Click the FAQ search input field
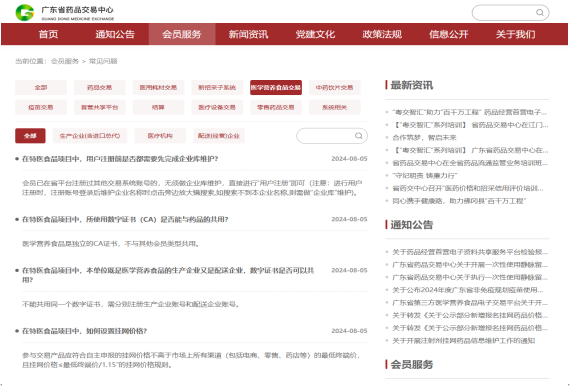 pos(326,136)
